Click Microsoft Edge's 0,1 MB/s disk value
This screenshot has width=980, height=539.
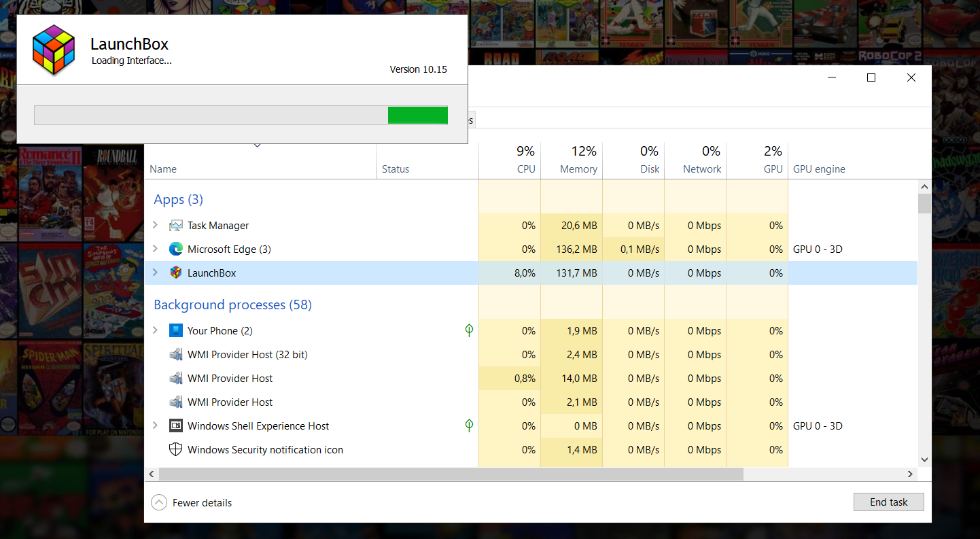[640, 249]
